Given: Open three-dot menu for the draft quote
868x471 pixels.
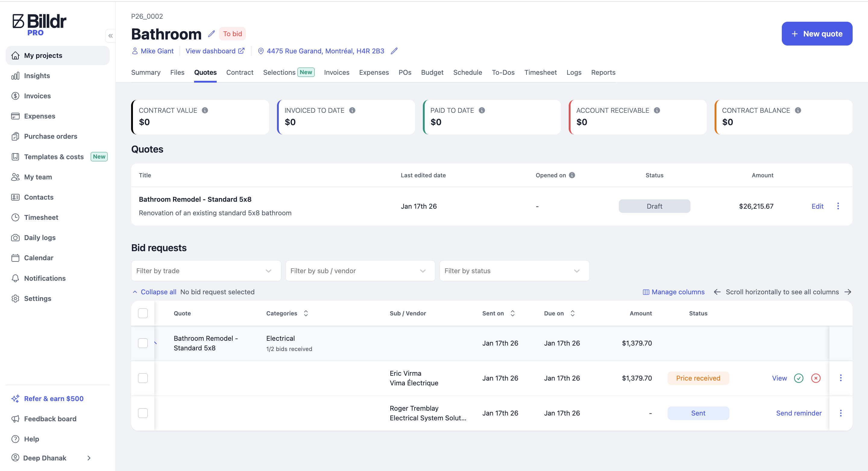Looking at the screenshot, I should pyautogui.click(x=838, y=206).
